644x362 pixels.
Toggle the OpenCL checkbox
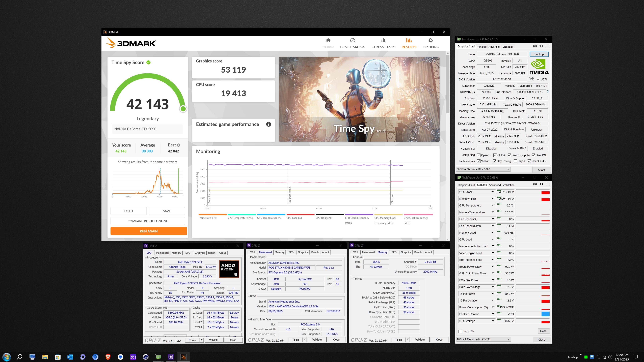click(x=479, y=155)
